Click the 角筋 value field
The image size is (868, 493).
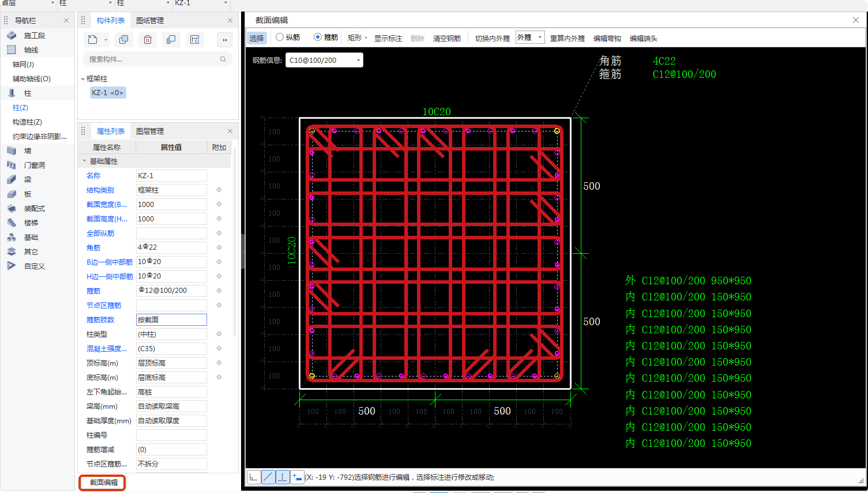(x=171, y=247)
